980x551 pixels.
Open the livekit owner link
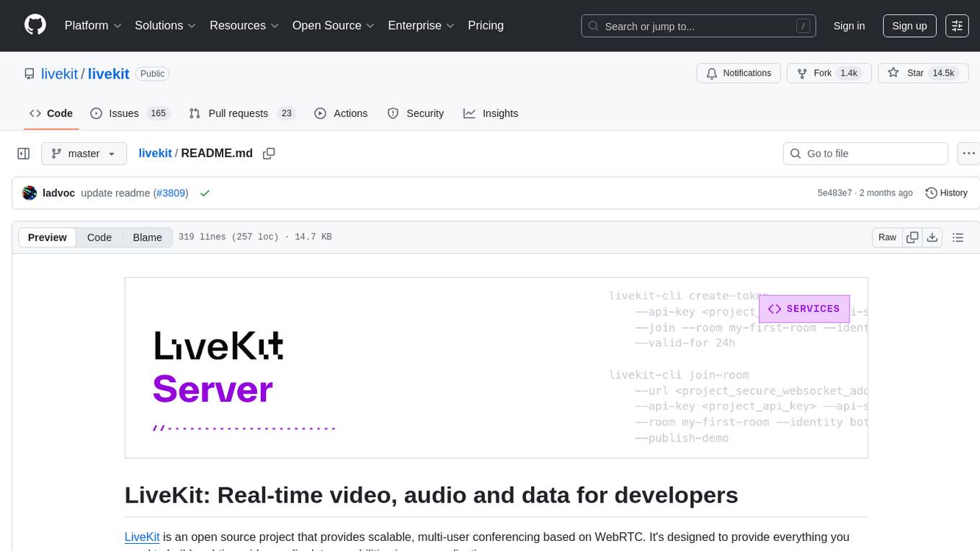[60, 74]
